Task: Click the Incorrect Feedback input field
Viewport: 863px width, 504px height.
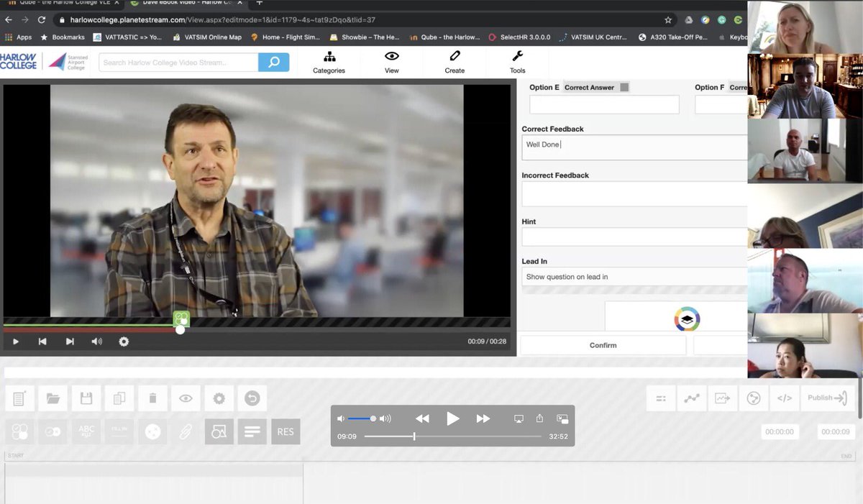Action: [x=634, y=193]
